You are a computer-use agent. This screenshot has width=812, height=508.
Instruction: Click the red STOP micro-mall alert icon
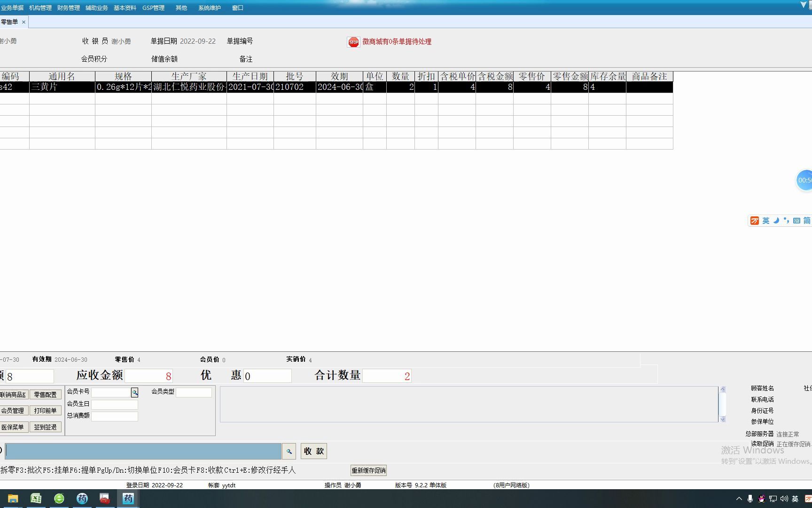(353, 42)
